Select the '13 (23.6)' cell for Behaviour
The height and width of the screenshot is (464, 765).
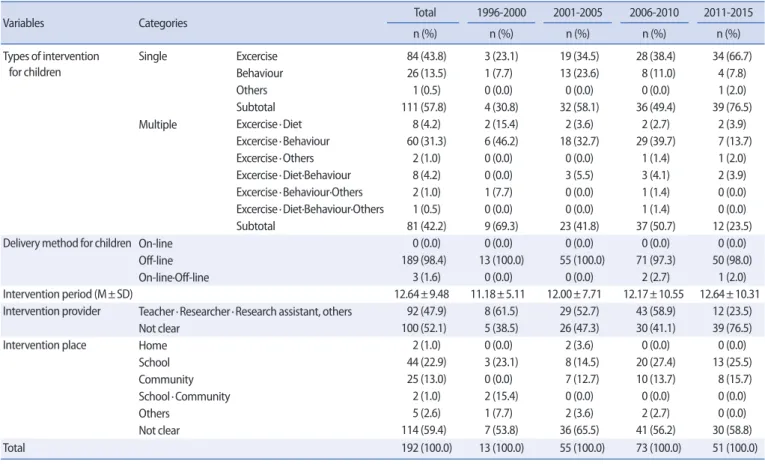579,73
